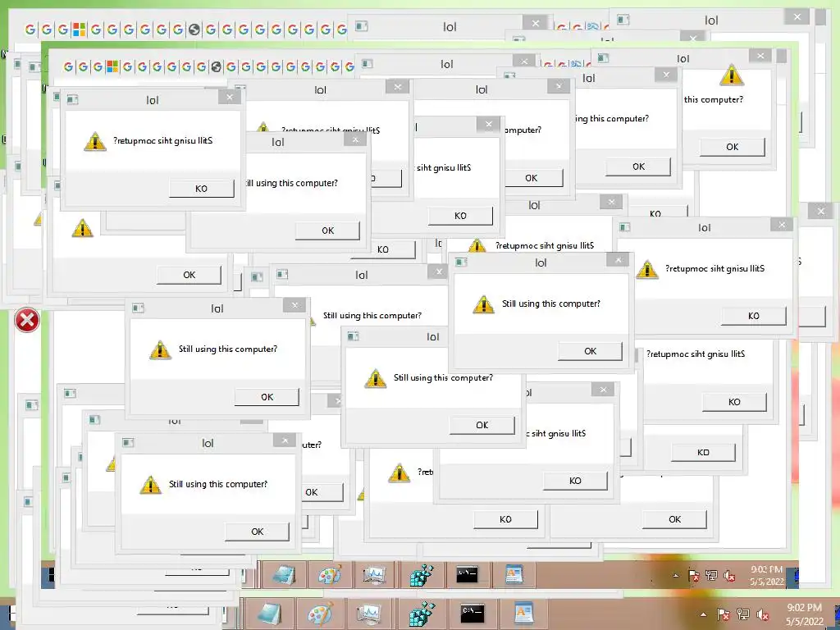This screenshot has height=630, width=840.
Task: Click OK button right of '?ret' dialog's KO
Action: (x=675, y=519)
